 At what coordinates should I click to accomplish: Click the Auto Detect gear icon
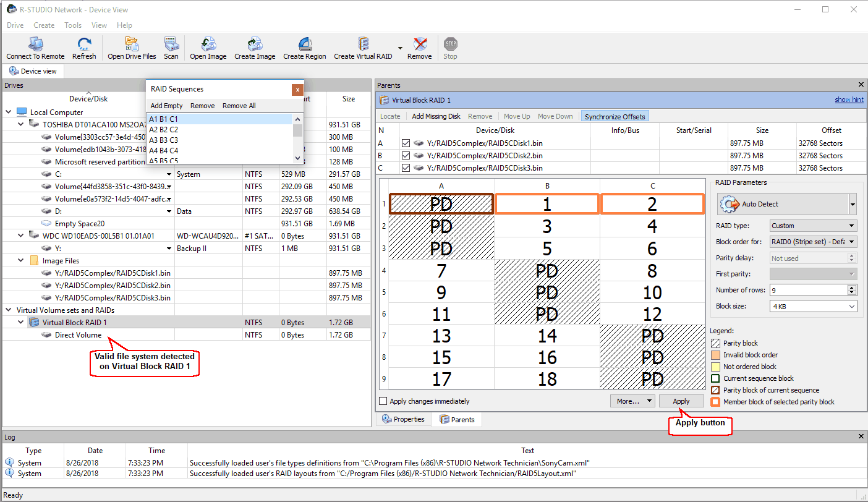click(x=731, y=204)
